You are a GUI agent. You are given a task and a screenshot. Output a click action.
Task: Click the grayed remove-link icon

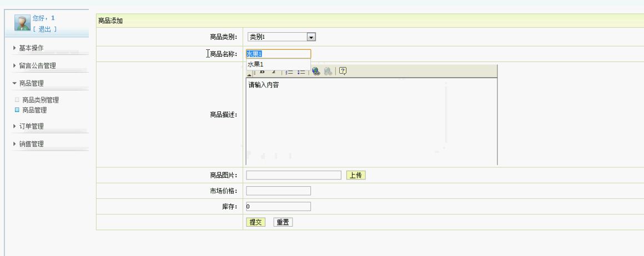[328, 71]
